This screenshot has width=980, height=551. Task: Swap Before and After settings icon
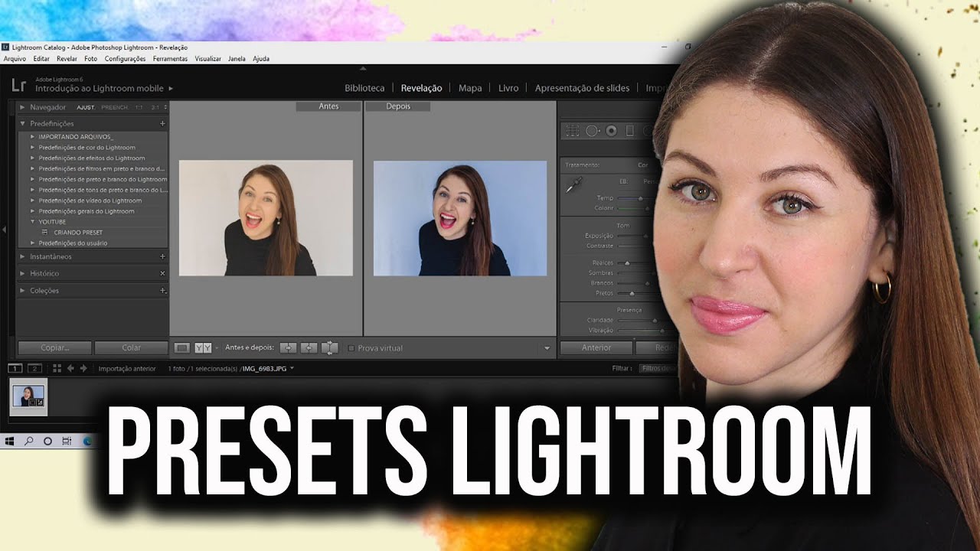click(x=329, y=347)
